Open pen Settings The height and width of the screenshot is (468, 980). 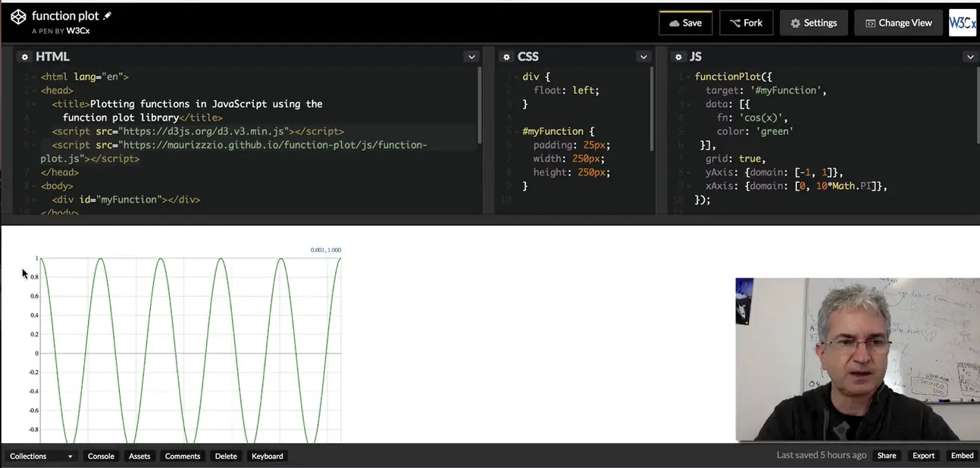point(813,23)
